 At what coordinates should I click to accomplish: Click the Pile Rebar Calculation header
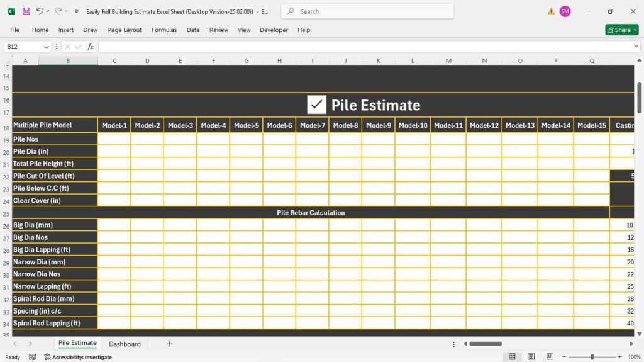(311, 213)
